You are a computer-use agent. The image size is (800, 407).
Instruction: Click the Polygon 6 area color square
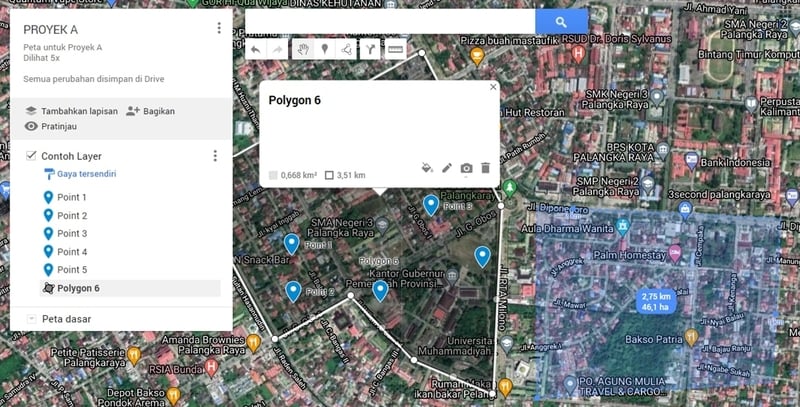(273, 175)
